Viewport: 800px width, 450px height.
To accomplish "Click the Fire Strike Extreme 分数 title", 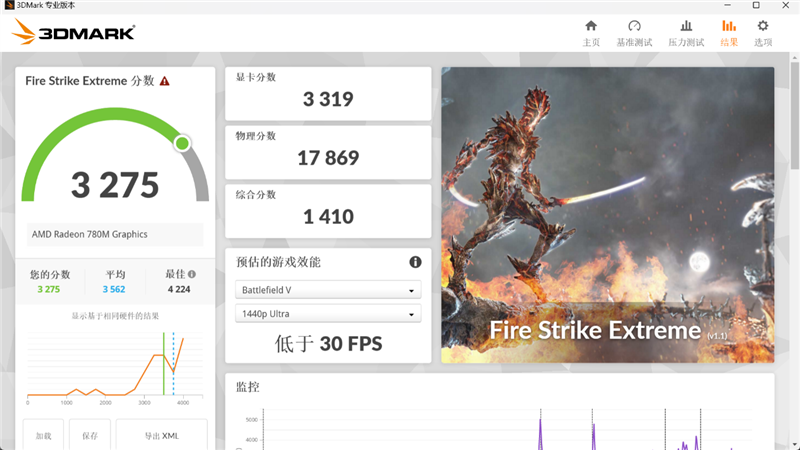I will tap(90, 81).
